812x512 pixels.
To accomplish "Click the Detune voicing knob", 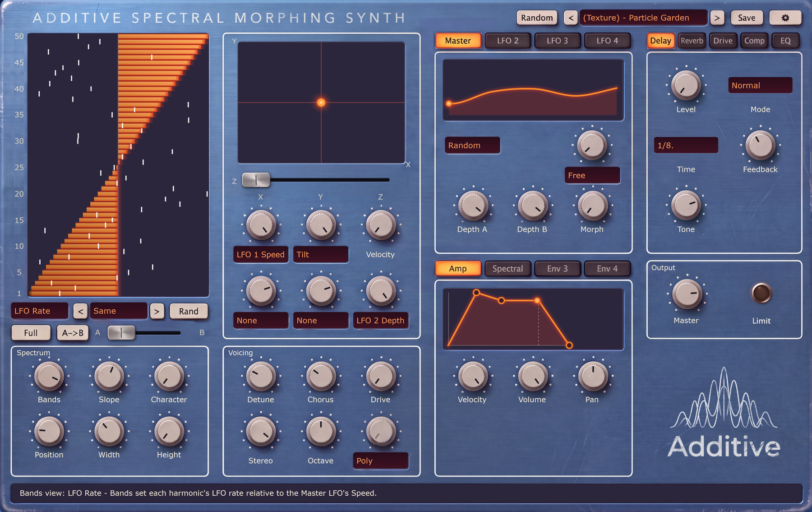I will [261, 376].
